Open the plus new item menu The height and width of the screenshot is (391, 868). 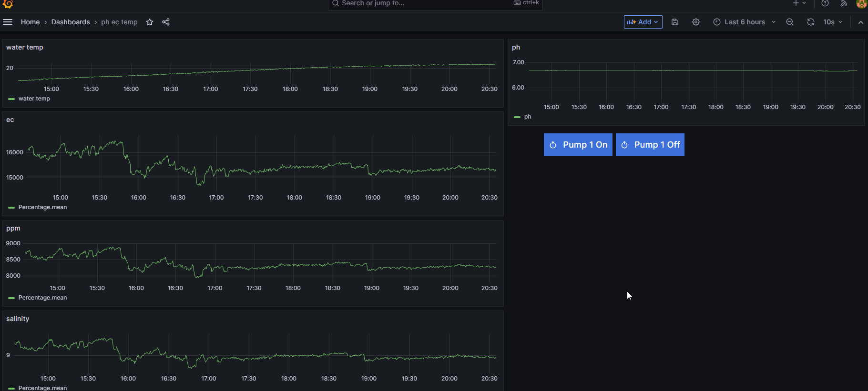[799, 3]
